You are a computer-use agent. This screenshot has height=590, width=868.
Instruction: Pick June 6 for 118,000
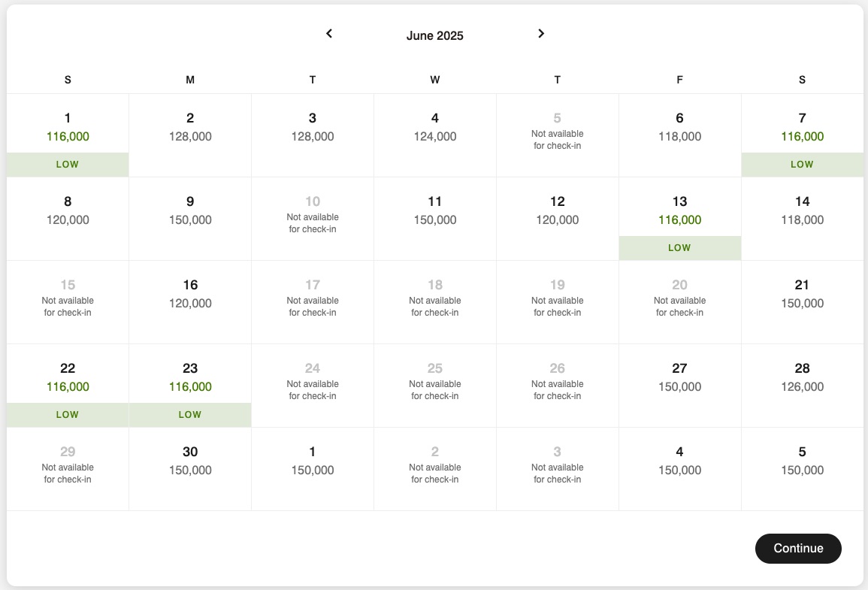click(x=679, y=128)
